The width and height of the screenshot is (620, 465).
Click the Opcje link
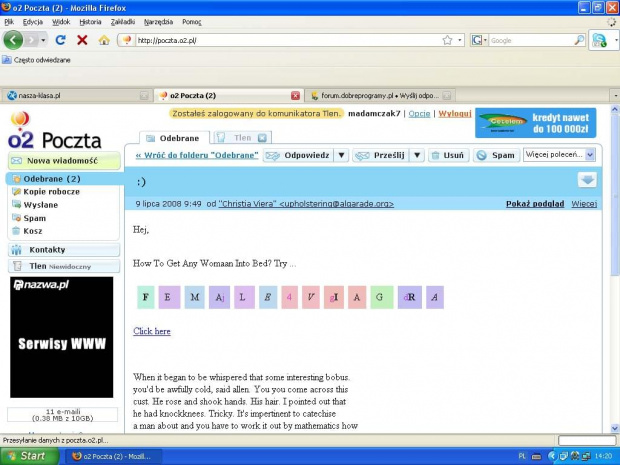click(419, 114)
